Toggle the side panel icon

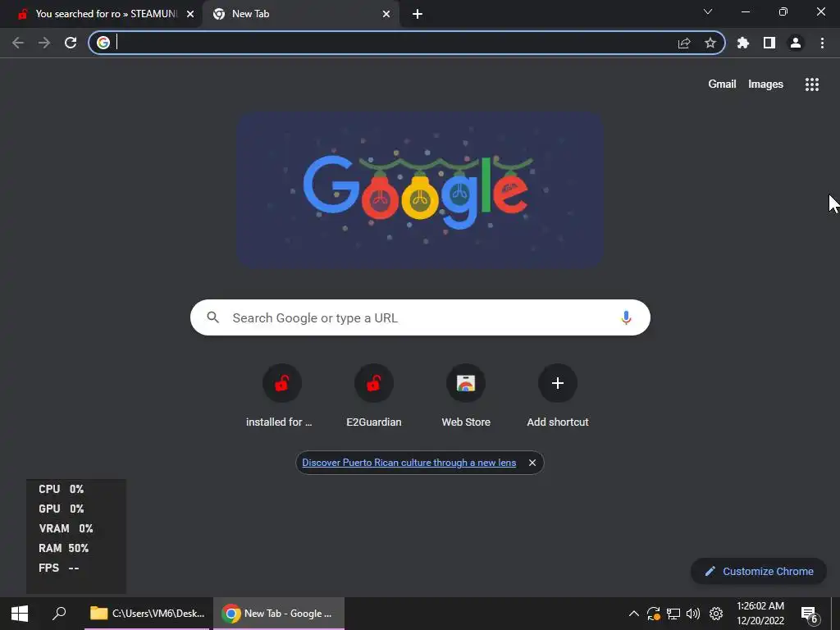click(x=769, y=43)
